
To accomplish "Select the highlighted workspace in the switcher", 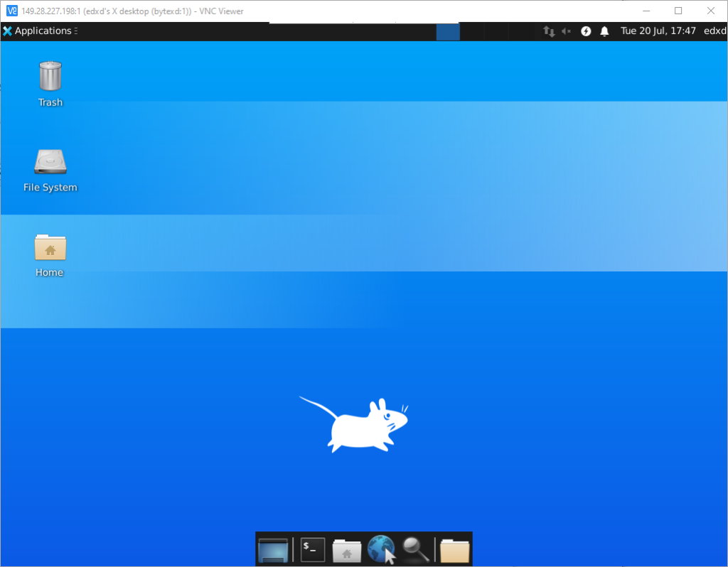I will click(448, 31).
